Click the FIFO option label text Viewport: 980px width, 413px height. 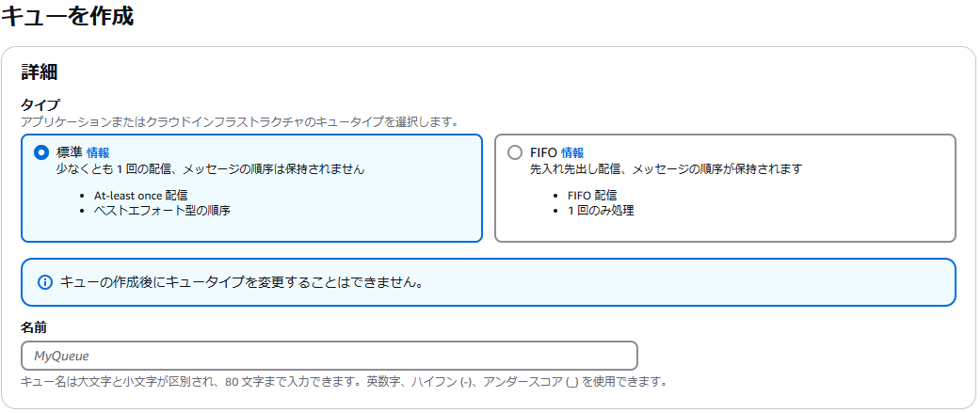[x=543, y=151]
